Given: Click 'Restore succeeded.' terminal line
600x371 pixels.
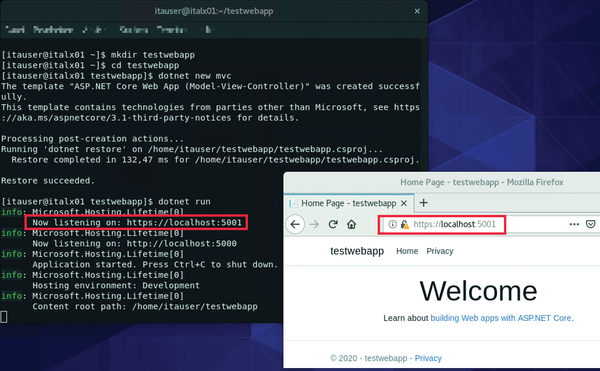Looking at the screenshot, I should [x=48, y=181].
